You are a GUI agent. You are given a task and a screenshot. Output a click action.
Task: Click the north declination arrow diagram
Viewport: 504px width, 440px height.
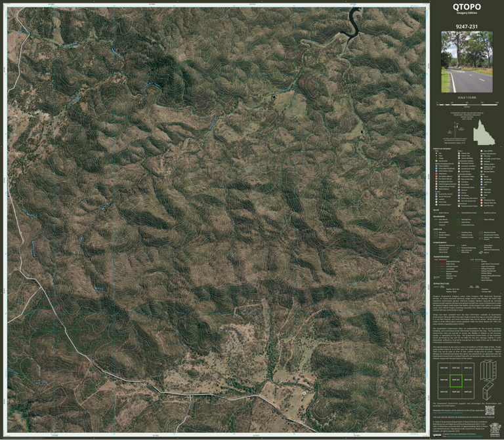[x=456, y=130]
